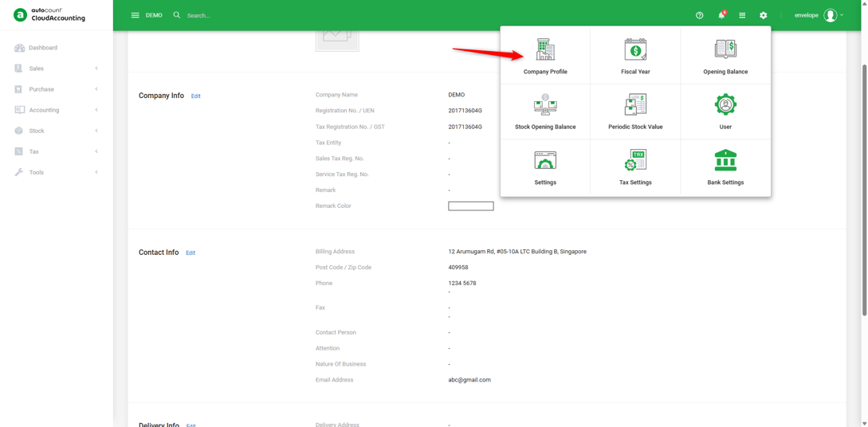Open the apps grid icon
This screenshot has width=868, height=427.
(x=742, y=15)
